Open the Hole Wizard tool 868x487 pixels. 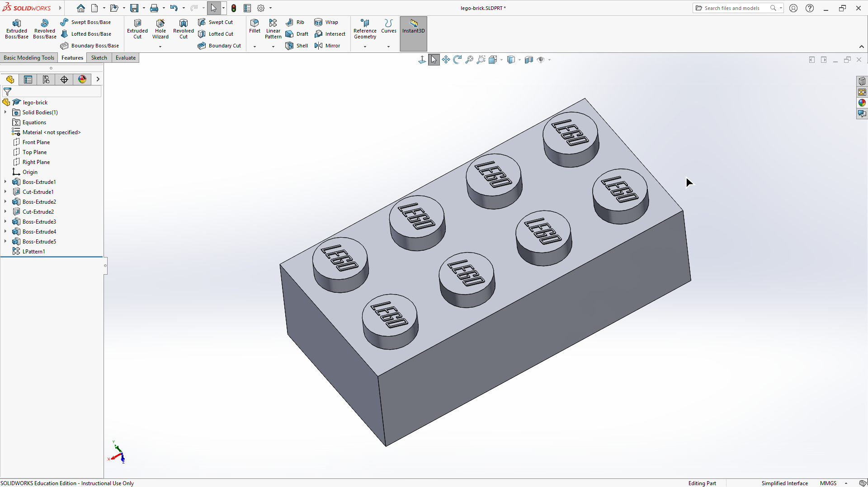pyautogui.click(x=160, y=29)
